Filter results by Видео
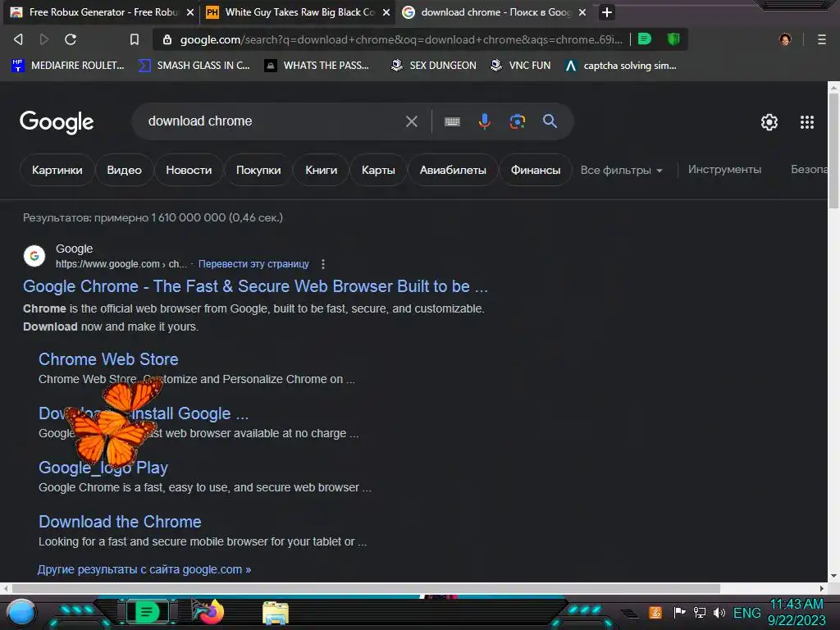Viewport: 840px width, 630px height. click(125, 170)
